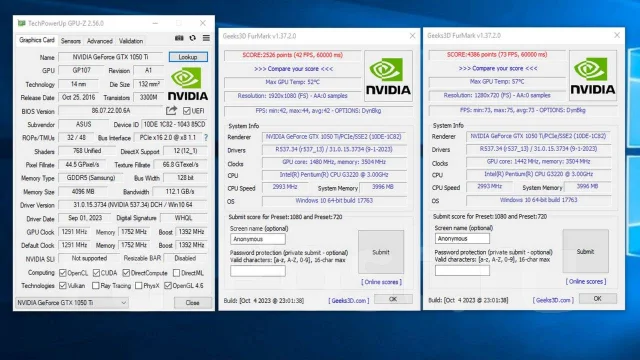Open the Validation tab
Viewport: 640px width, 360px height.
[131, 41]
